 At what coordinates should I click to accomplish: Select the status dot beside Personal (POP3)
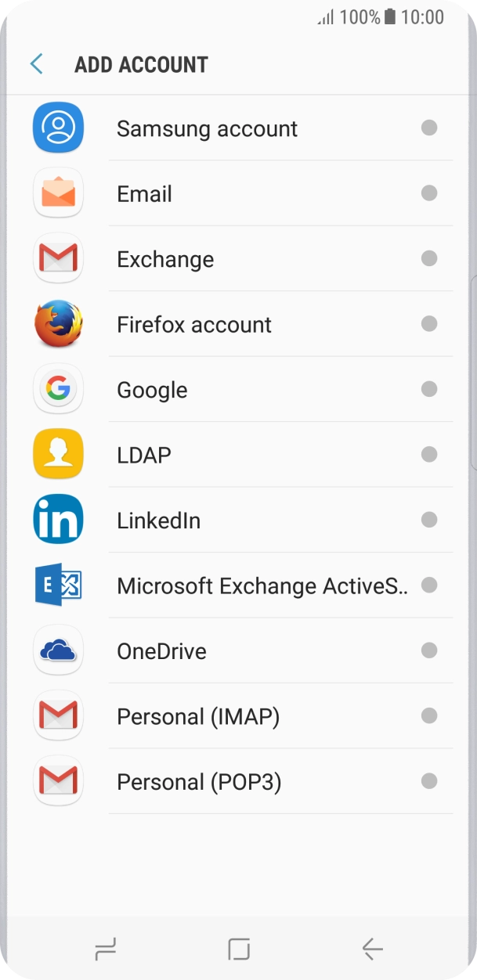click(x=428, y=781)
